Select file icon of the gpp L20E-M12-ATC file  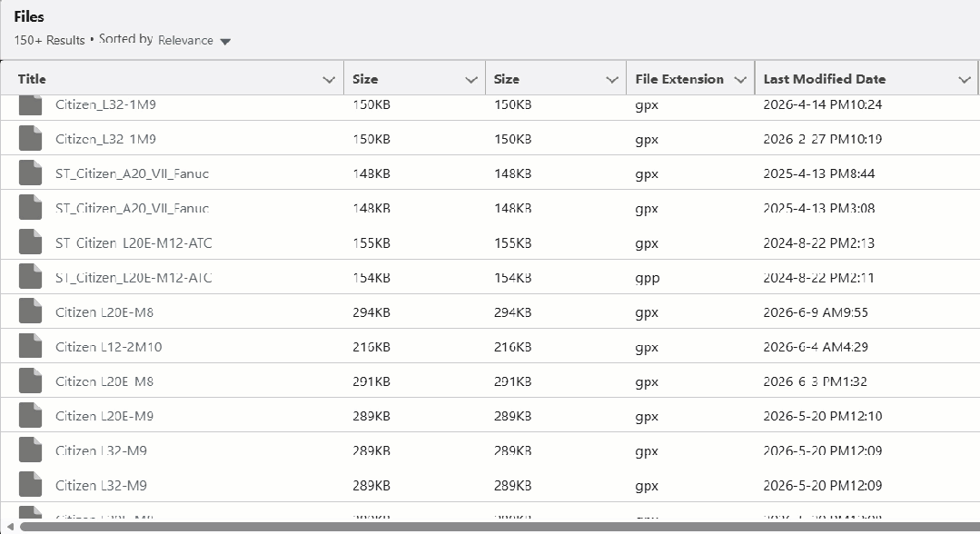click(x=30, y=277)
